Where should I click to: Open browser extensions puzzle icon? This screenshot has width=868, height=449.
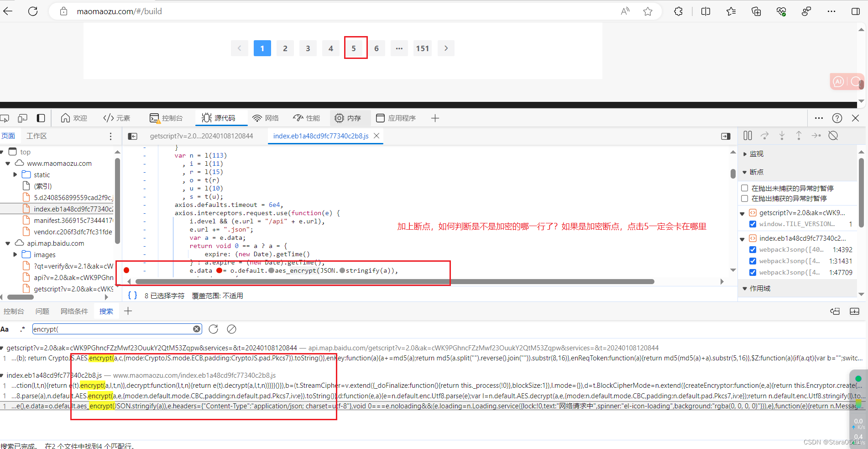tap(678, 11)
